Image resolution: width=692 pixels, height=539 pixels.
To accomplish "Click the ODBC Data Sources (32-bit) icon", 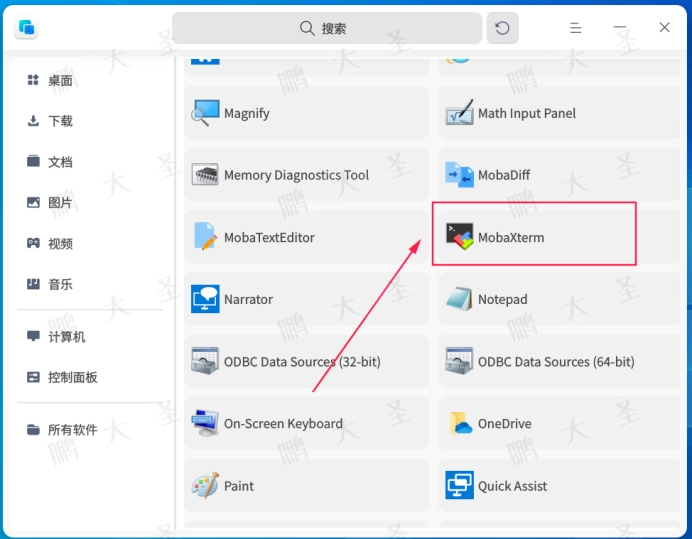I will pyautogui.click(x=205, y=361).
